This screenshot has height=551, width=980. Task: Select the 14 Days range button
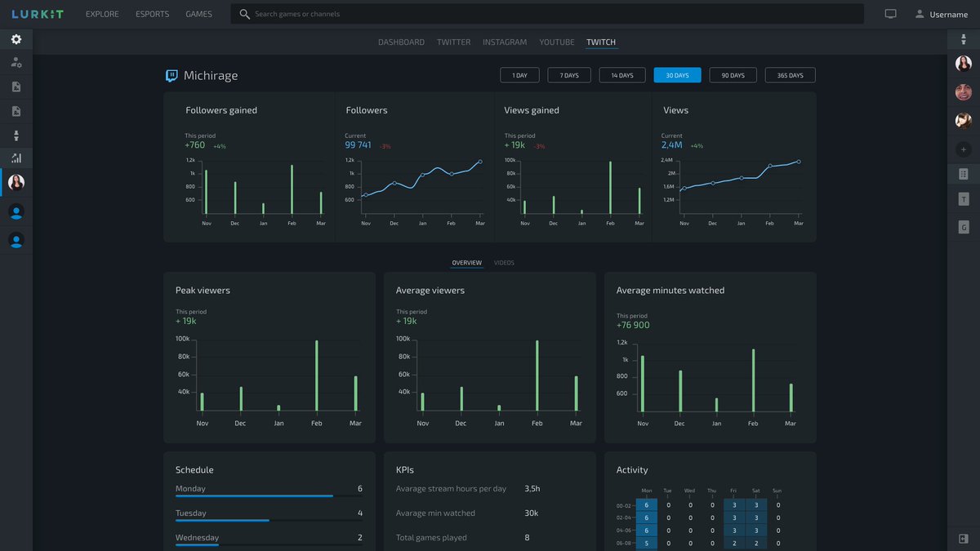(x=622, y=75)
